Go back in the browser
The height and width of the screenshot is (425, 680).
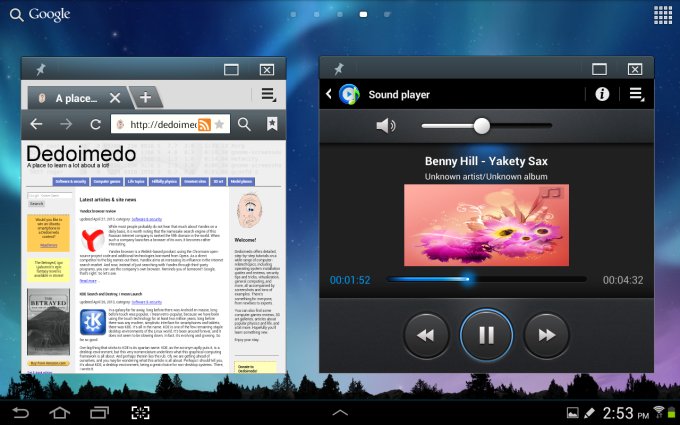coord(36,124)
